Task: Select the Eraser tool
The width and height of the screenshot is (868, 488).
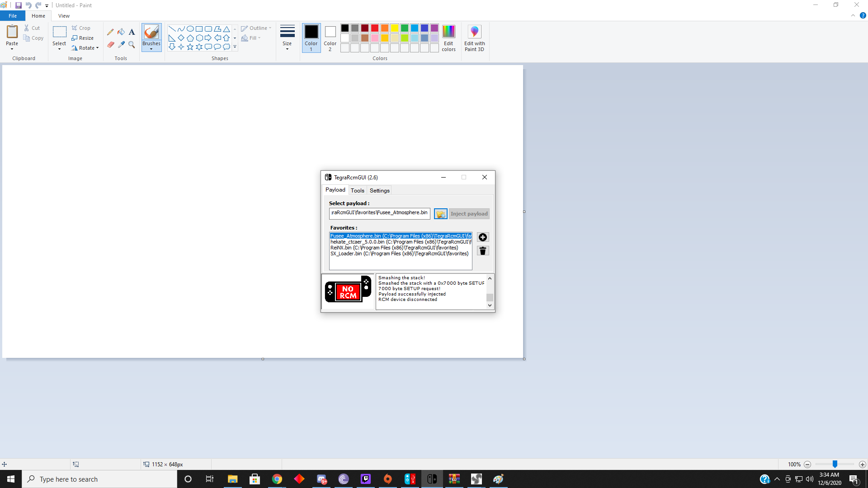Action: tap(110, 45)
